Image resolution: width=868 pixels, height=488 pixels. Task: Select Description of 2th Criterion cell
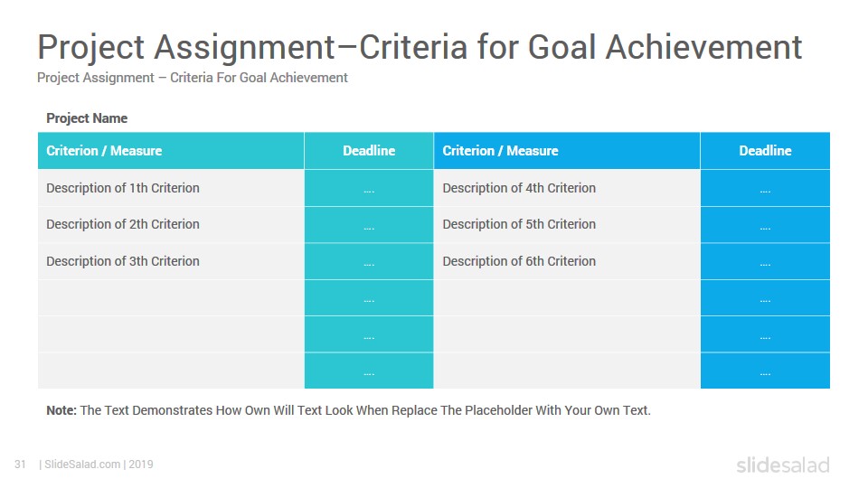pos(171,225)
